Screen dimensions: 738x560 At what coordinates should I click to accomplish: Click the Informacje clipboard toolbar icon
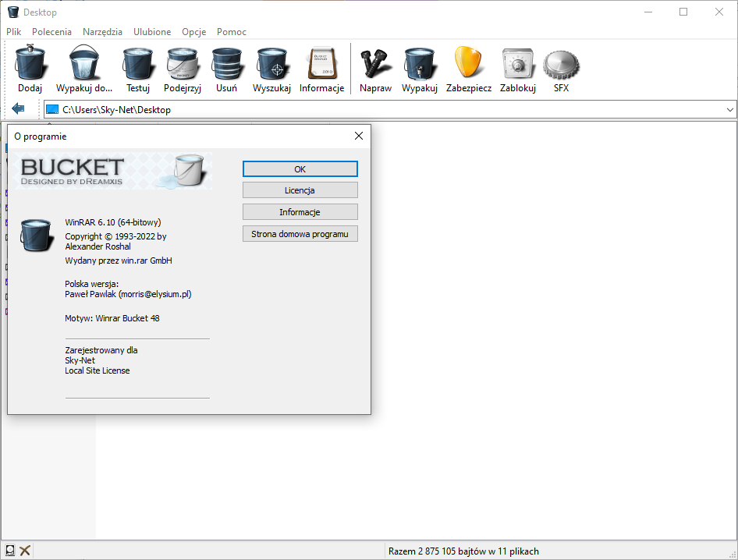322,63
